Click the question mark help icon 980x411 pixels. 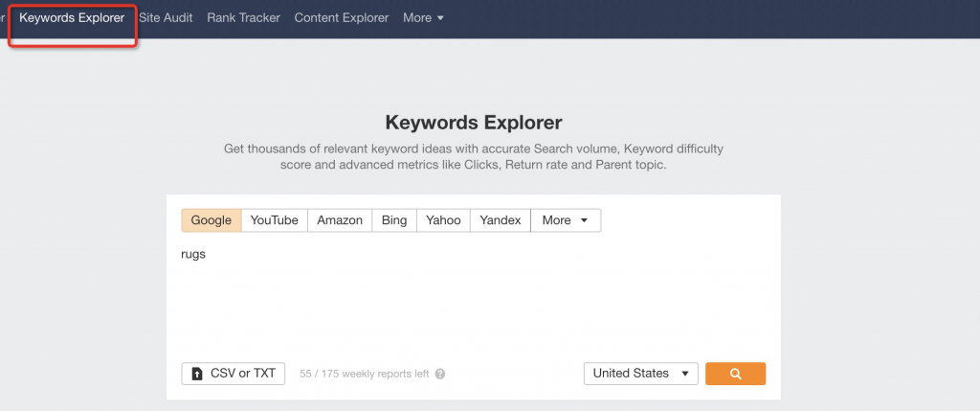(440, 374)
